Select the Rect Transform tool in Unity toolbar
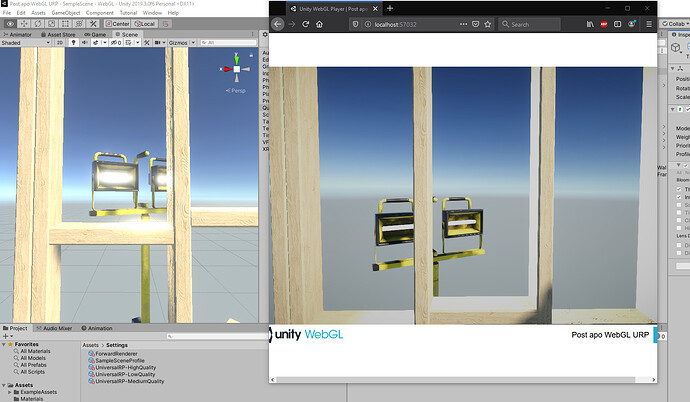Viewport: 690px width, 402px height. 66,24
